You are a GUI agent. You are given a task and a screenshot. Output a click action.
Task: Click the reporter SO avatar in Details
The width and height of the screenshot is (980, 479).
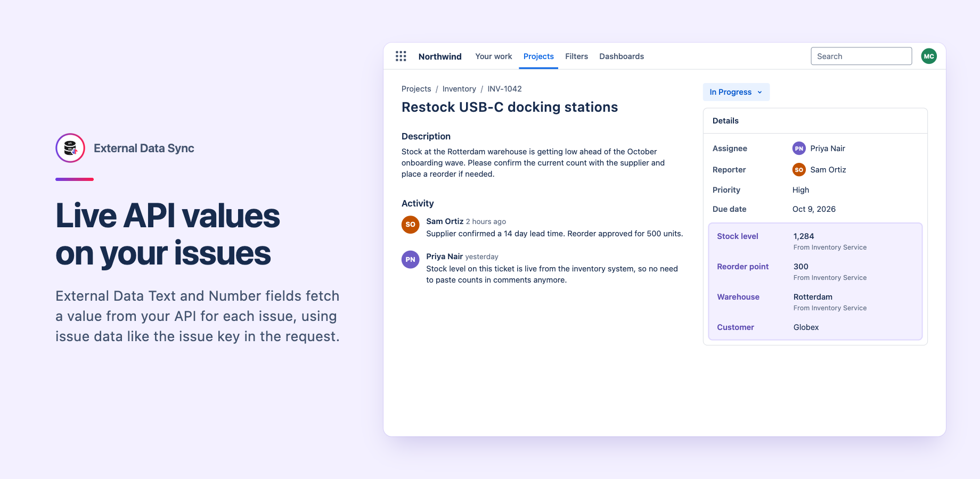pos(799,170)
